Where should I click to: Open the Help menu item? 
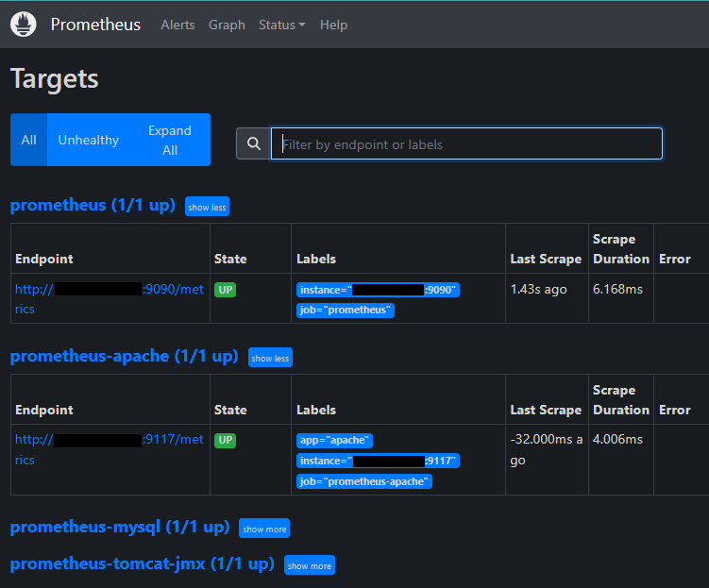tap(333, 25)
